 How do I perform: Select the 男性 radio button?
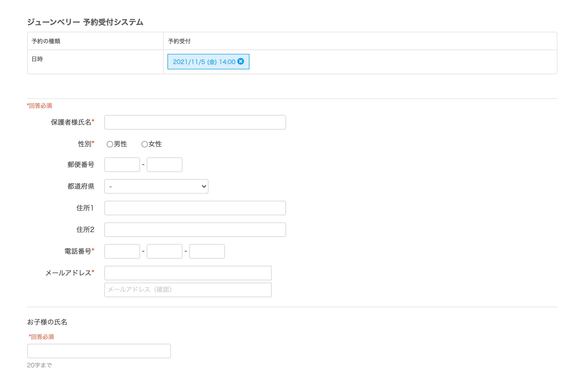tap(110, 144)
